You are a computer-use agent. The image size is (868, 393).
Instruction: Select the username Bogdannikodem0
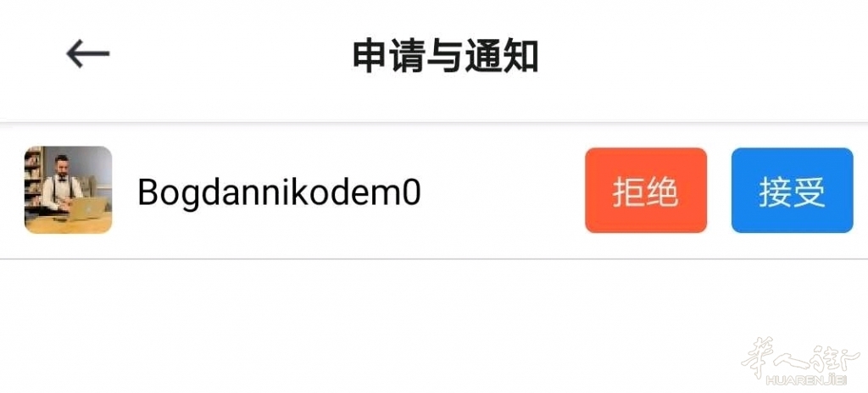(280, 192)
